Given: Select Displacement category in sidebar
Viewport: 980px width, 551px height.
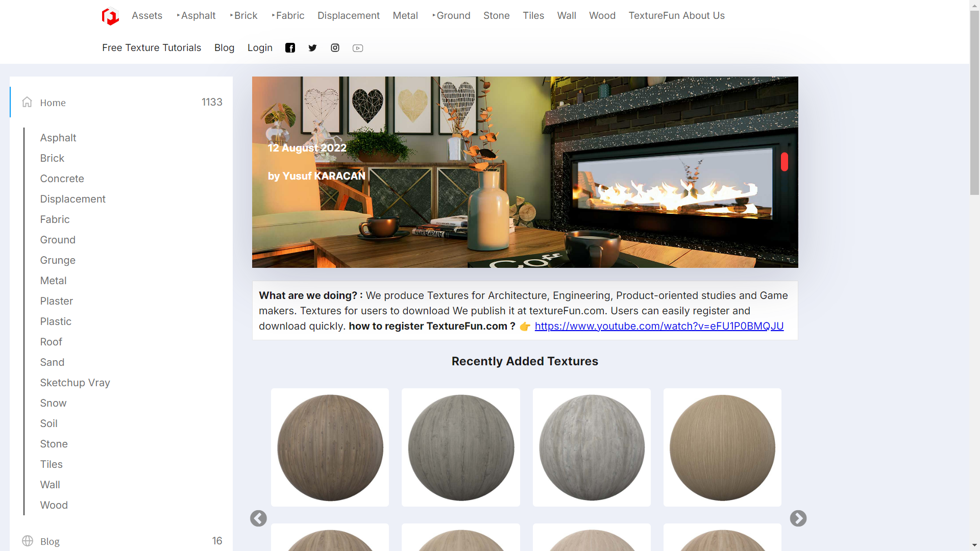Looking at the screenshot, I should click(x=73, y=199).
